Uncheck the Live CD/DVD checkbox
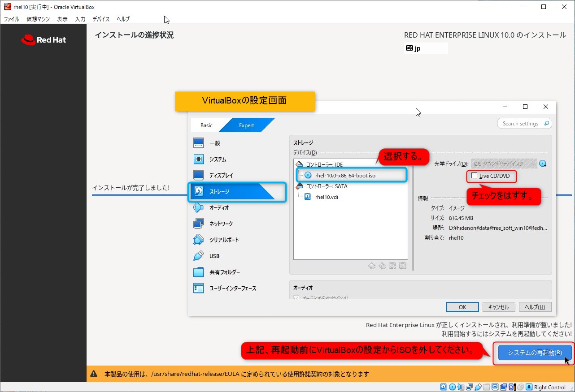This screenshot has width=575, height=392. [x=474, y=176]
